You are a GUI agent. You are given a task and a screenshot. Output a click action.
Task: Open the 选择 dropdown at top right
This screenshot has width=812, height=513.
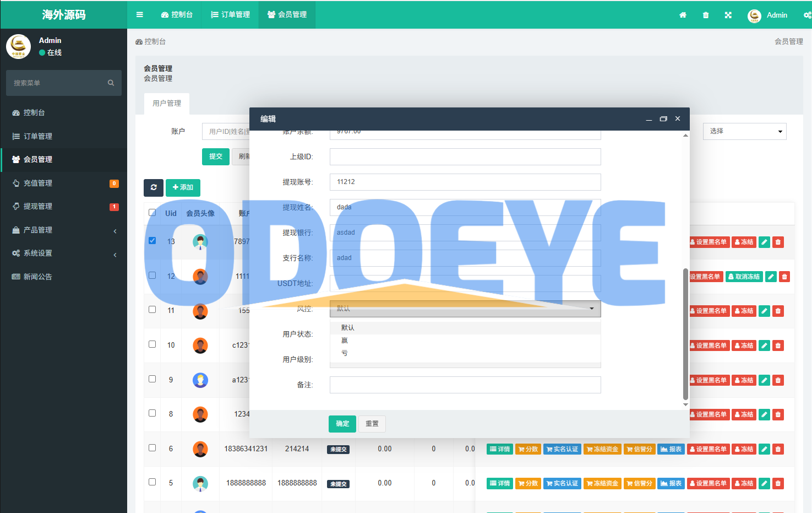744,131
